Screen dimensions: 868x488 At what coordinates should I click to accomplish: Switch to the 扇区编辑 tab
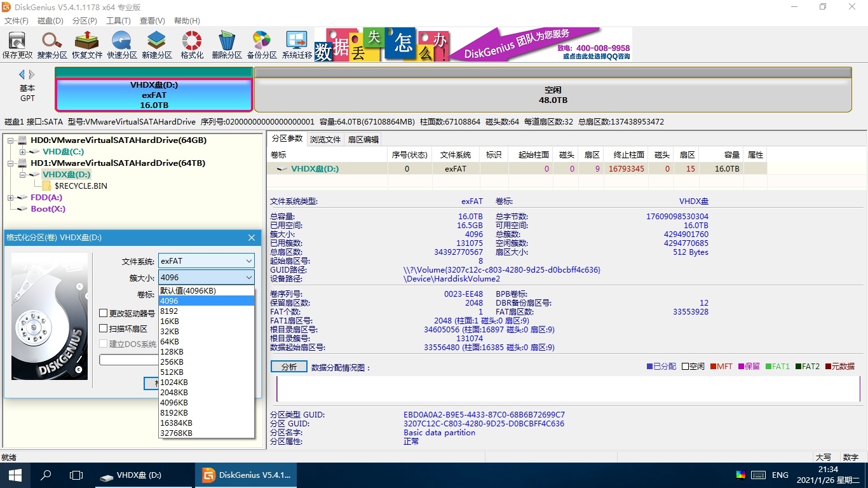click(363, 140)
